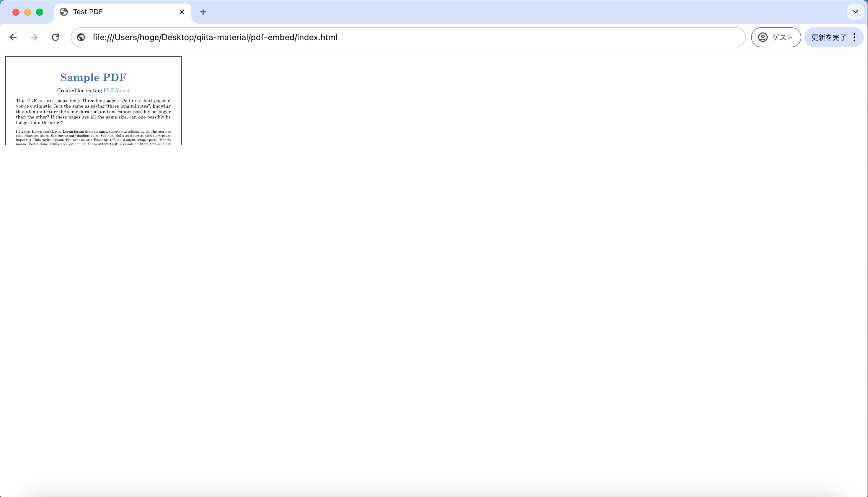Screen dimensions: 868x497
Task: Click the first paragraph of the PDF
Action: pyautogui.click(x=93, y=111)
